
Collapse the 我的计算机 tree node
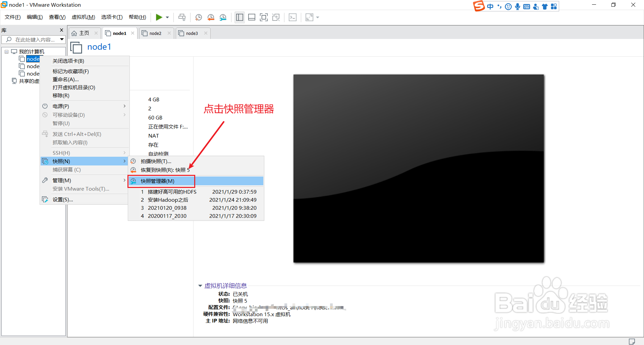point(6,51)
